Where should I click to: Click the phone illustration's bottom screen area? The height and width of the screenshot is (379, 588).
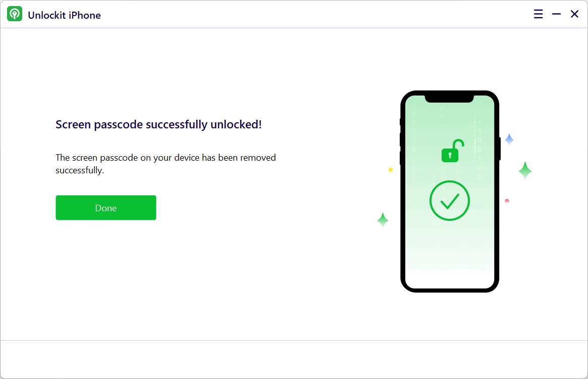click(x=449, y=268)
